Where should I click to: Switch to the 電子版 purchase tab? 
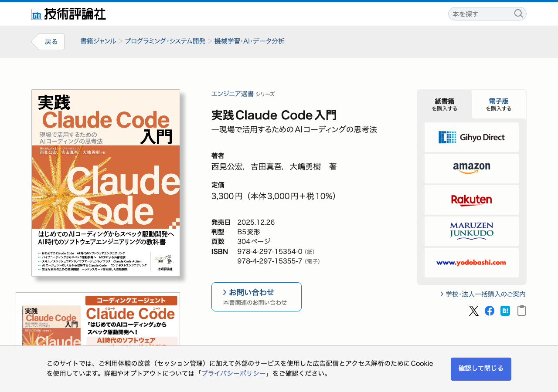coord(498,105)
